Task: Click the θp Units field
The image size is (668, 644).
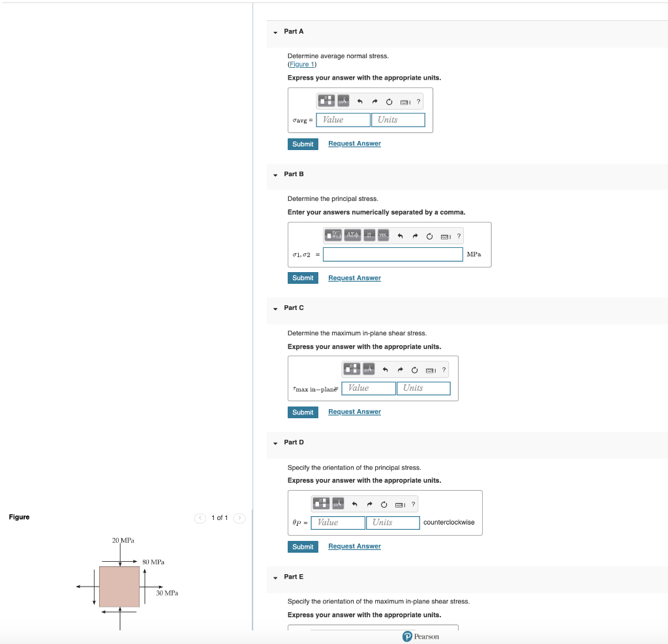Action: click(393, 523)
